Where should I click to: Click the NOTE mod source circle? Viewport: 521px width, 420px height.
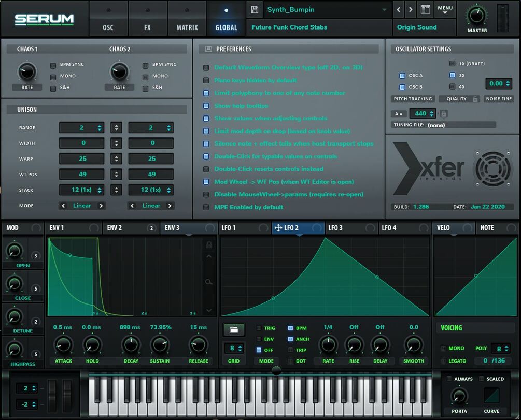click(x=511, y=228)
